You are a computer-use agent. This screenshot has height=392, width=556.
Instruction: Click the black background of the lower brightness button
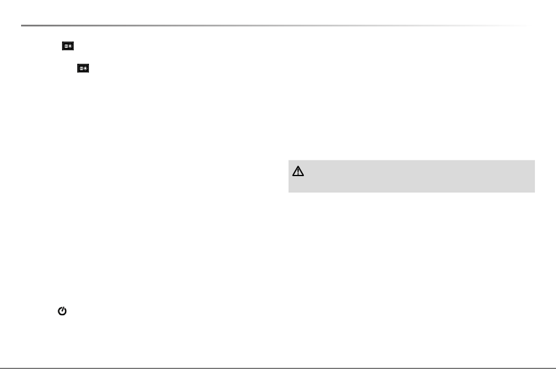click(x=79, y=71)
